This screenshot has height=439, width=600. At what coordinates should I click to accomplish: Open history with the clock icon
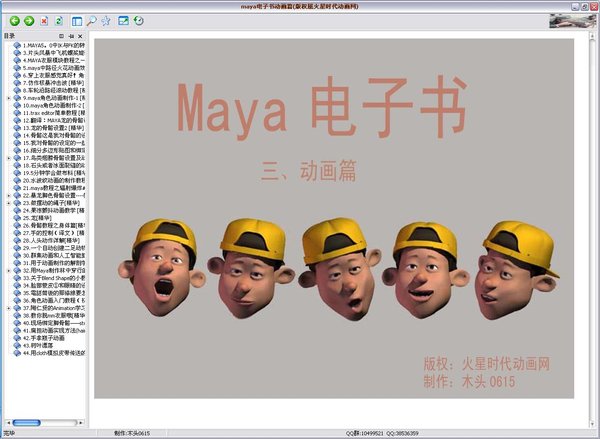139,21
